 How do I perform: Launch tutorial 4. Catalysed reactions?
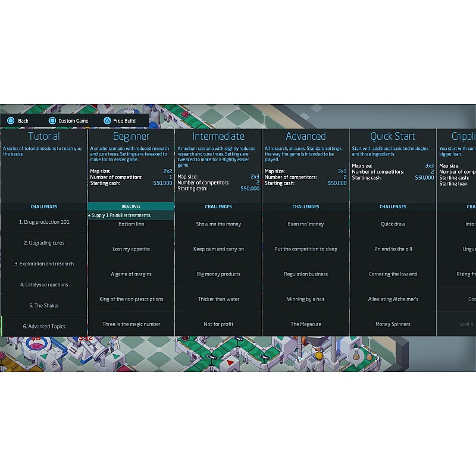[44, 284]
